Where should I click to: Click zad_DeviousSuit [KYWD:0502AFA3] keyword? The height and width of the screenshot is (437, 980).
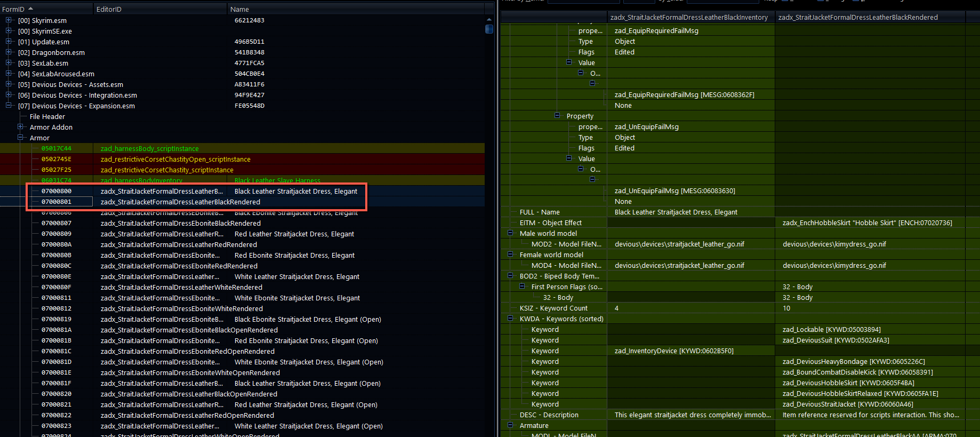coord(836,340)
